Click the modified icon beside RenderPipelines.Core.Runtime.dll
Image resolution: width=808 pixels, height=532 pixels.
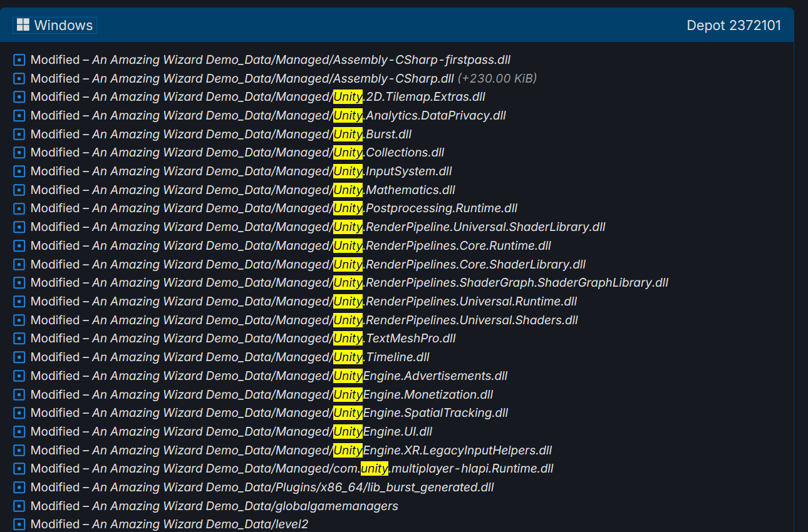coord(19,246)
